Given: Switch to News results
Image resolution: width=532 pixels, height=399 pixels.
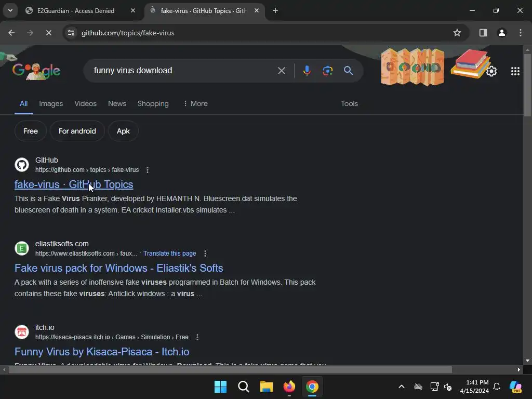Looking at the screenshot, I should point(117,103).
